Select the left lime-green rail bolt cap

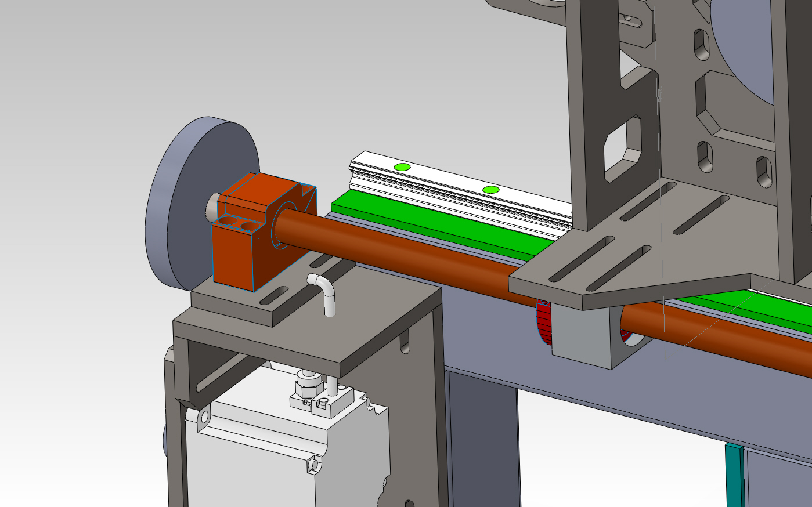click(402, 167)
